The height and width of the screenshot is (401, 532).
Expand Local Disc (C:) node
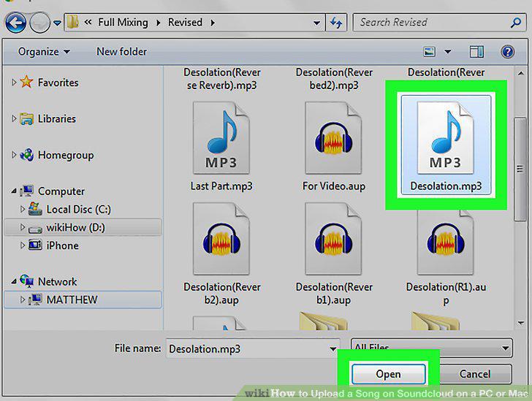point(23,209)
